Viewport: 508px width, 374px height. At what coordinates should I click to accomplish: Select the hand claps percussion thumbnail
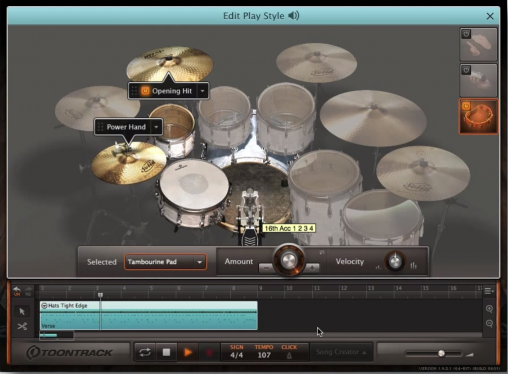pyautogui.click(x=478, y=44)
